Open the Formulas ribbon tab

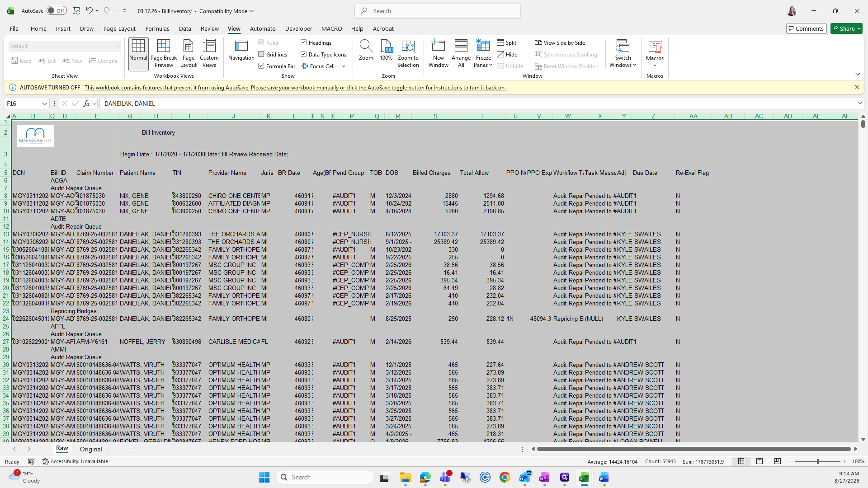(x=157, y=28)
